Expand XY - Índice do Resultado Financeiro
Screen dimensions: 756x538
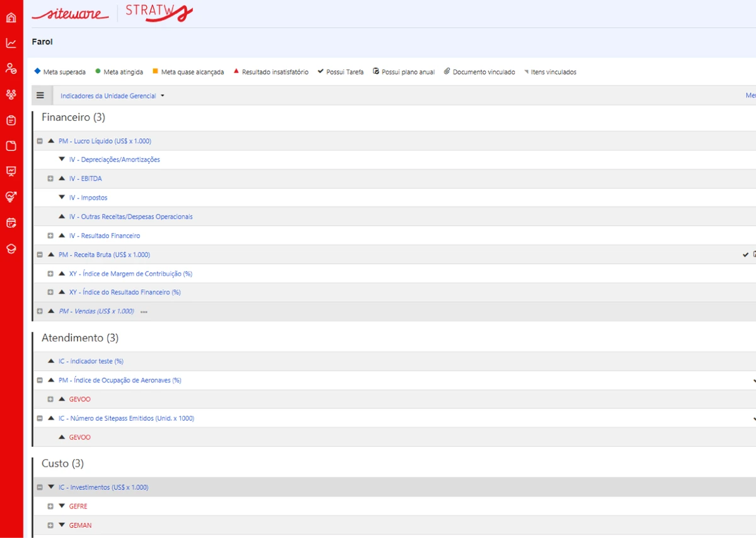pos(50,292)
